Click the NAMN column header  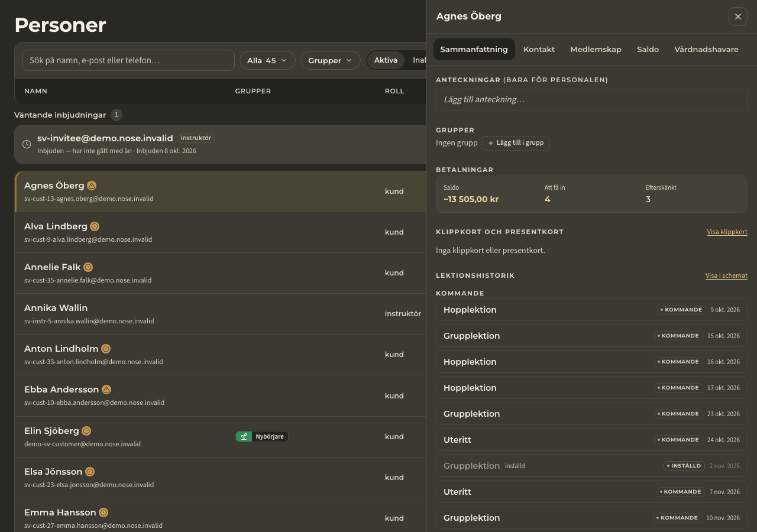tap(35, 92)
